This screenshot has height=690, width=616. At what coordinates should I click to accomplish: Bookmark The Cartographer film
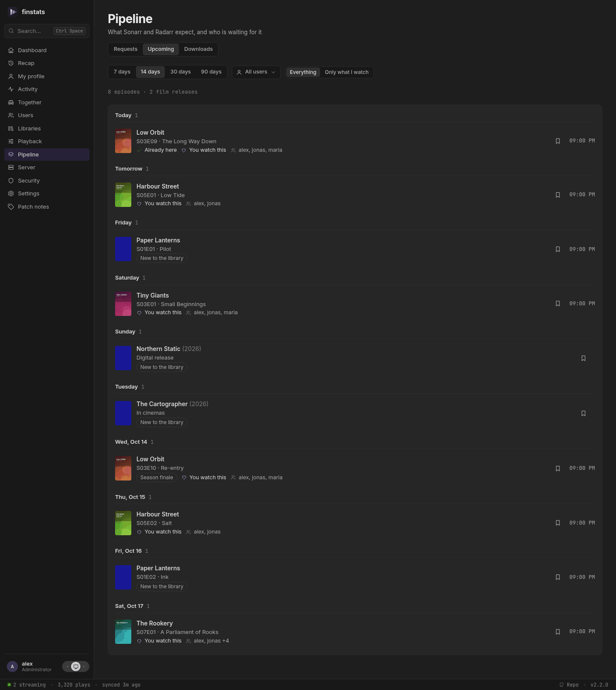[x=583, y=413]
